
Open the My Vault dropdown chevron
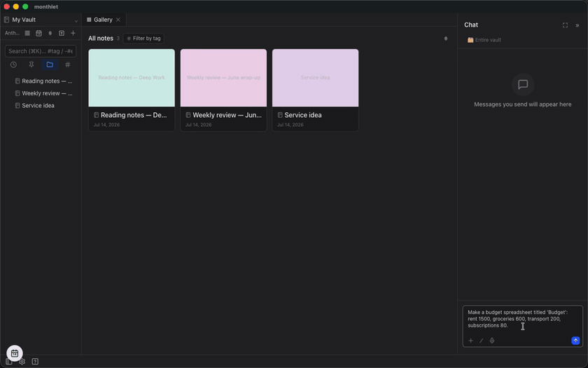[76, 20]
